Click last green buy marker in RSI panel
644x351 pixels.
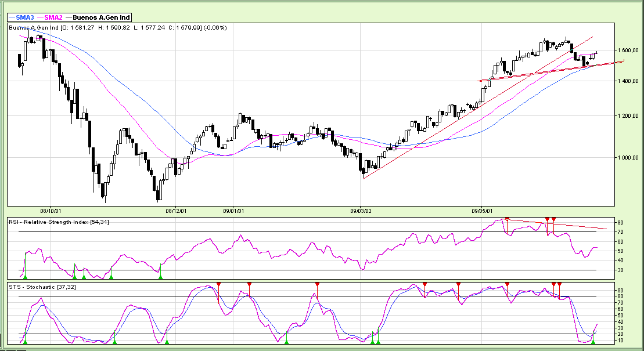click(x=161, y=277)
